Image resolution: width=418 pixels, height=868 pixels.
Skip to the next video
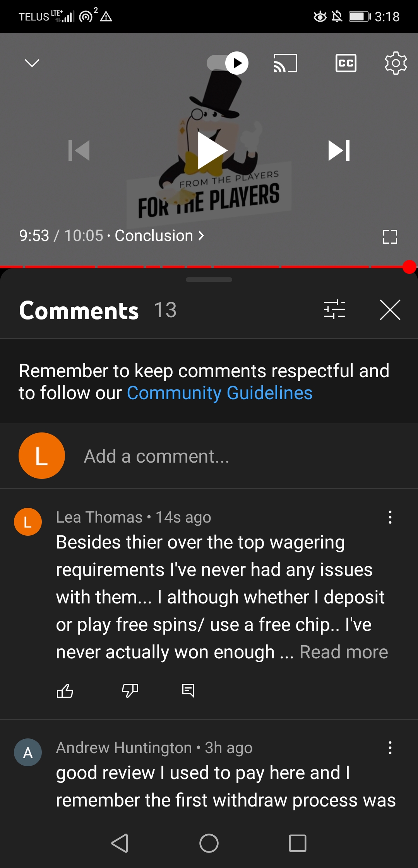click(339, 150)
